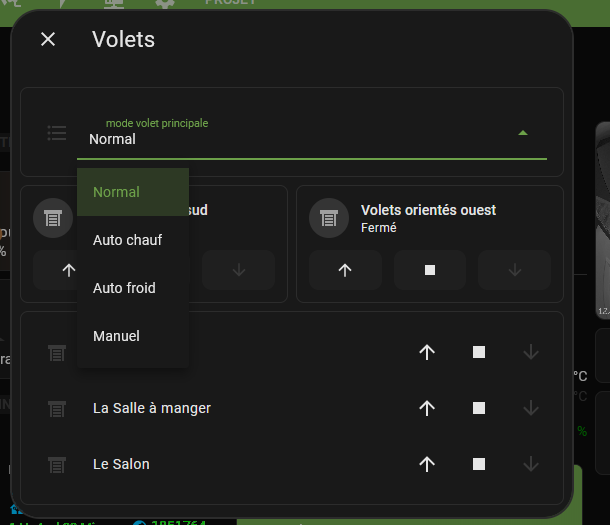Raise the La Salle à manger shutter

coord(427,408)
